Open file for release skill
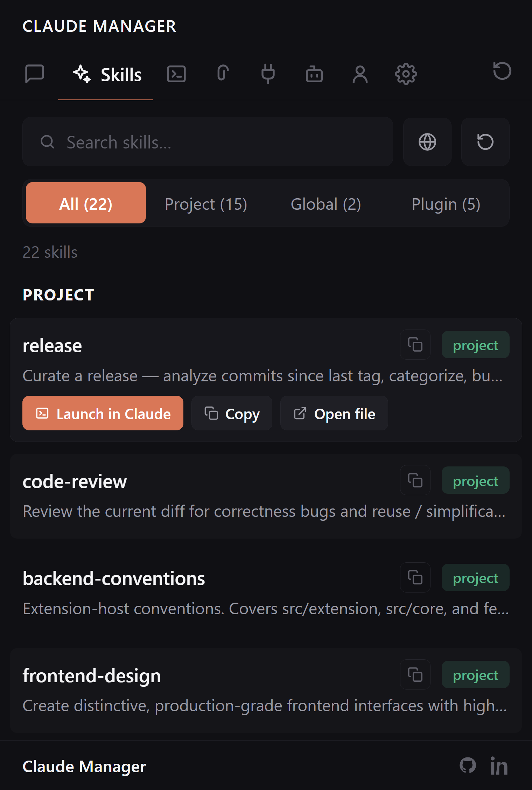 point(334,414)
